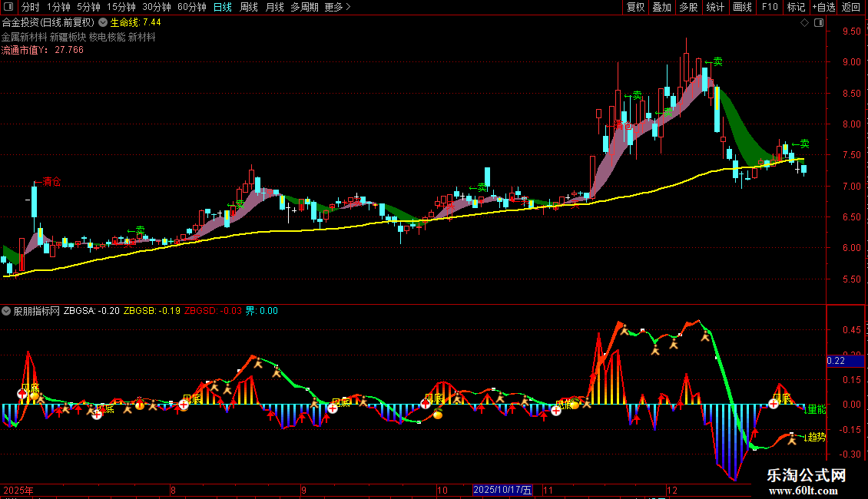
Task: Click the ZBGSA: -0.20 indicator value
Action: pyautogui.click(x=91, y=311)
